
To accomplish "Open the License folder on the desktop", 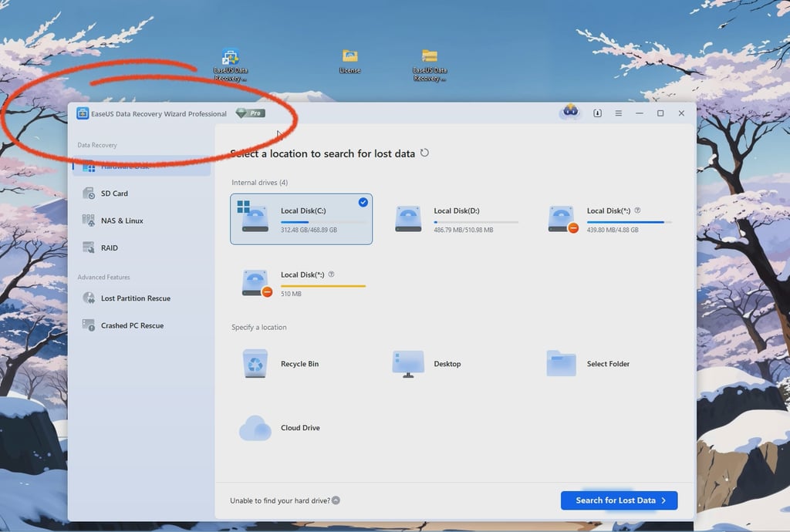I will coord(349,62).
